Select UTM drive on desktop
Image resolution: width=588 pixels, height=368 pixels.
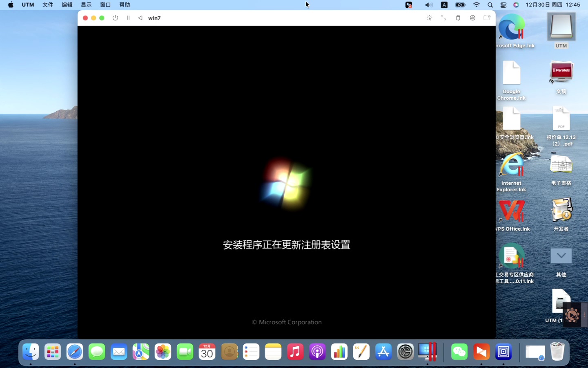pyautogui.click(x=561, y=27)
